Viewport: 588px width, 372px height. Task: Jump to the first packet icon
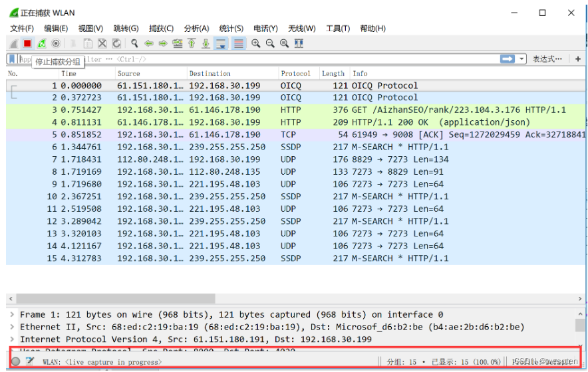192,43
